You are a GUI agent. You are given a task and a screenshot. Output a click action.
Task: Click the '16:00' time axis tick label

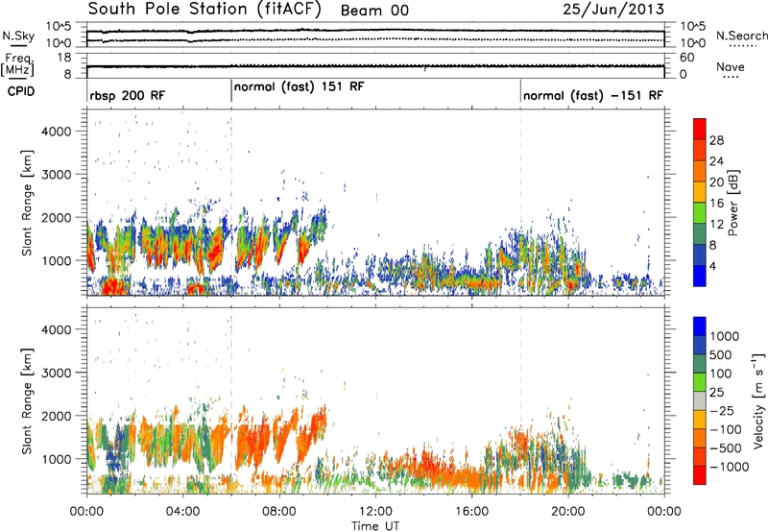click(471, 512)
